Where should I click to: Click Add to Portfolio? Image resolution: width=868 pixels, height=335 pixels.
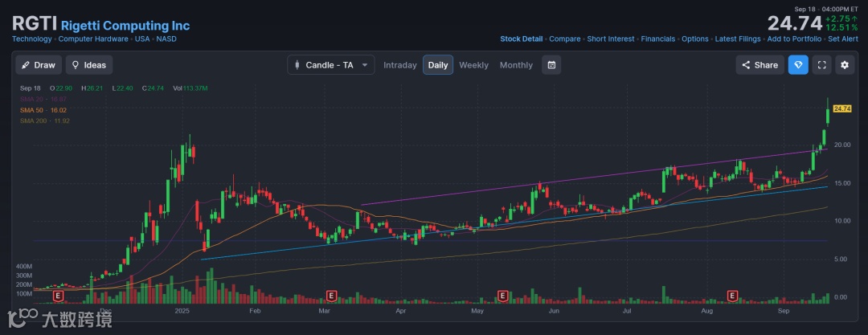(794, 39)
